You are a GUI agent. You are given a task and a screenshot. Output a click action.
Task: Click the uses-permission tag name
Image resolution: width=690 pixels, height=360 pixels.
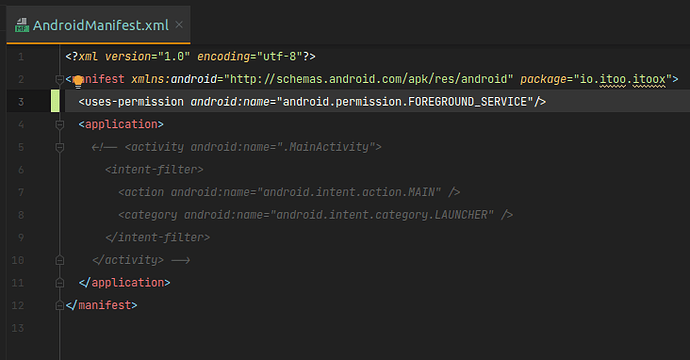134,102
